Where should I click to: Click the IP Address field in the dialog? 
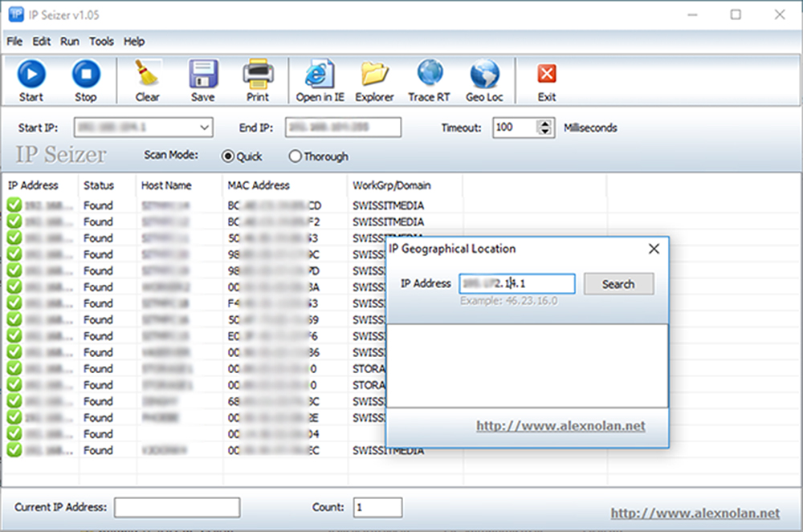517,284
